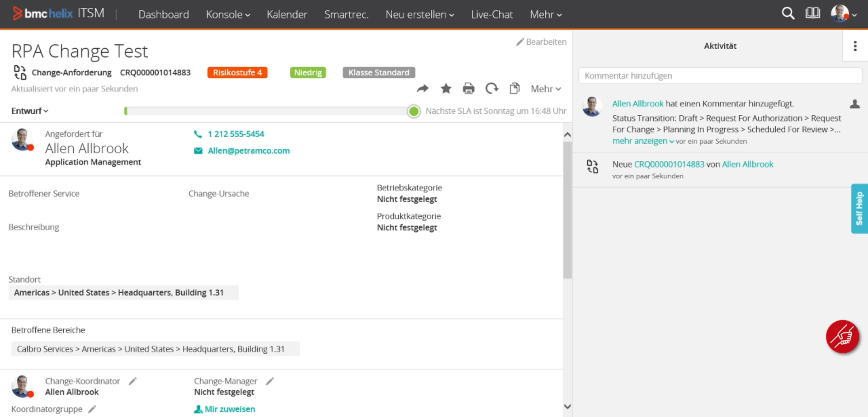Open the activity panel three-dot options menu

[x=855, y=46]
